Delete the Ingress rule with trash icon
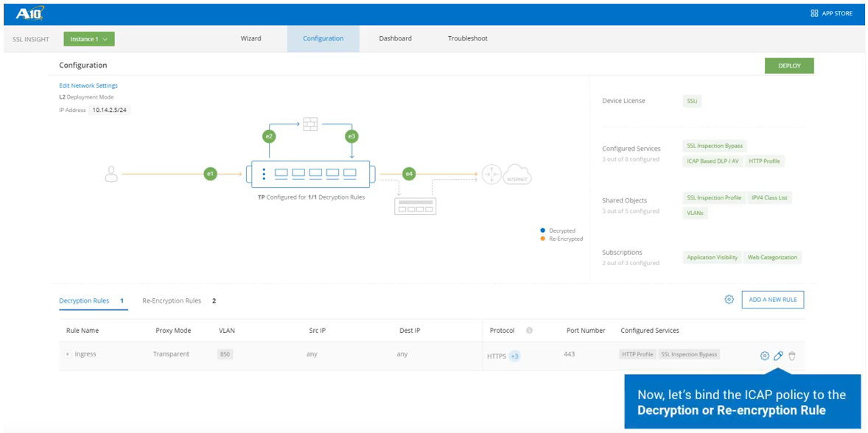 (x=792, y=356)
